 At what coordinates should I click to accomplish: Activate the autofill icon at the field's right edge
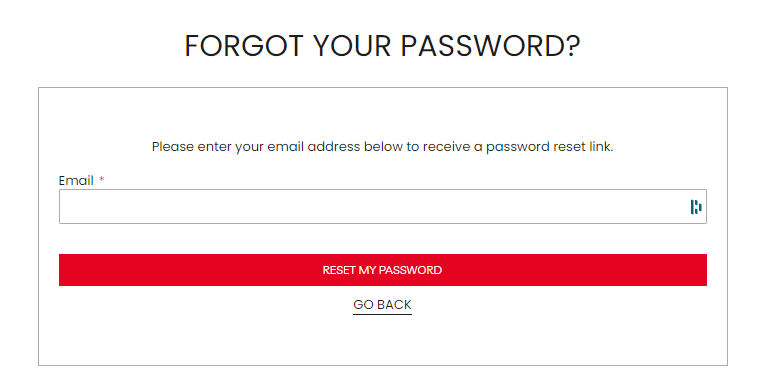[696, 207]
